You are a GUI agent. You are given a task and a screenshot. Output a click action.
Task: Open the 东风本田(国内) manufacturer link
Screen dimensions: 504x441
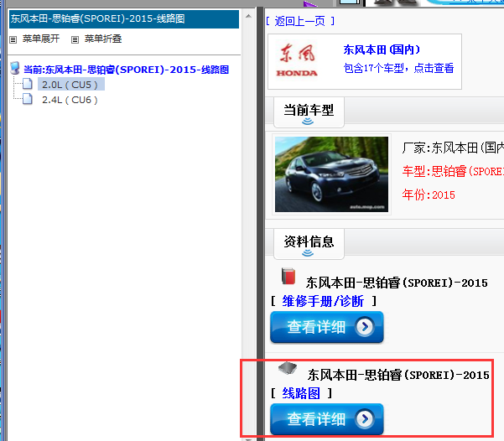pyautogui.click(x=382, y=49)
